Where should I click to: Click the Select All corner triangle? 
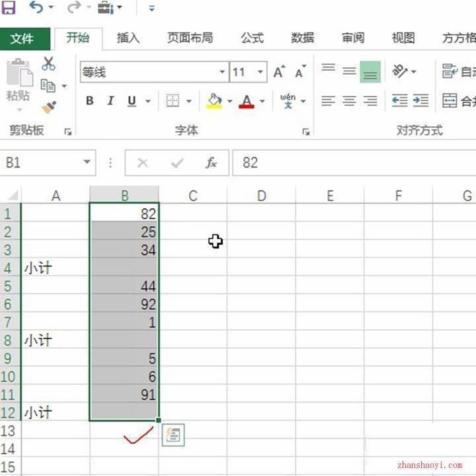(13, 195)
